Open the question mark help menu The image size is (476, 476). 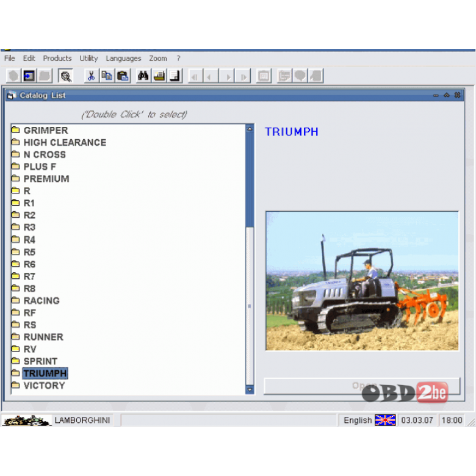(178, 59)
